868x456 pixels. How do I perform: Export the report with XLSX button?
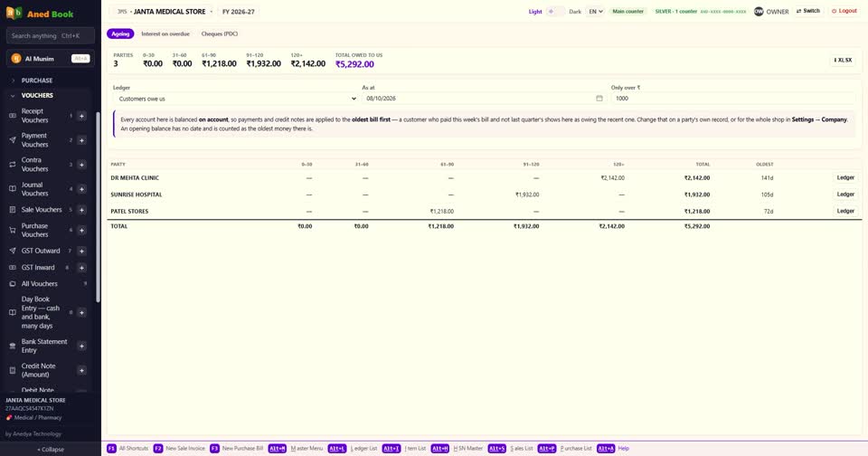click(x=843, y=60)
